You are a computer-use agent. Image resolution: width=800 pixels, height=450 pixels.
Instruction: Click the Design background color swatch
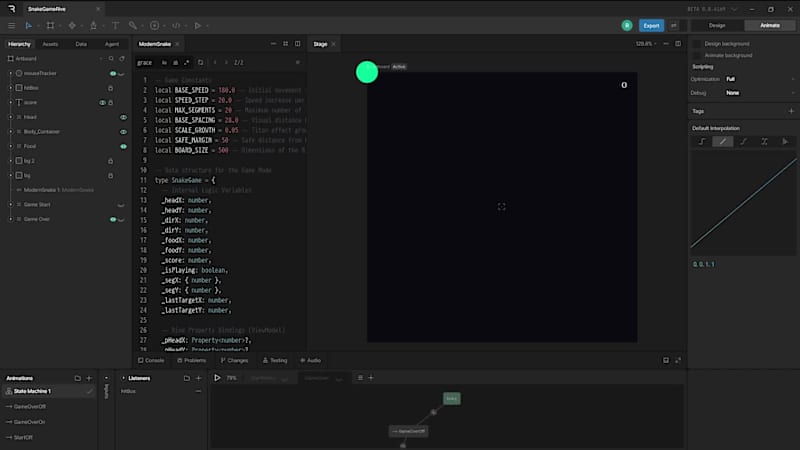[x=697, y=44]
